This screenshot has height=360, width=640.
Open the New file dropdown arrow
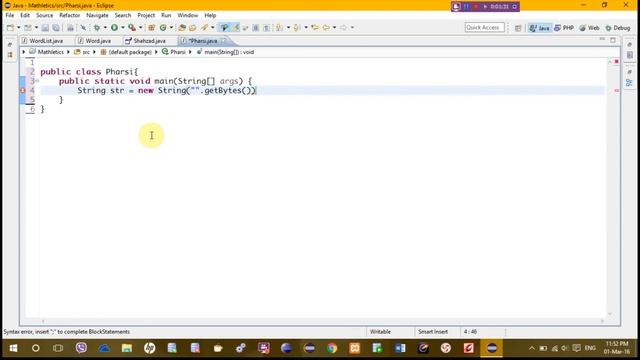point(18,28)
